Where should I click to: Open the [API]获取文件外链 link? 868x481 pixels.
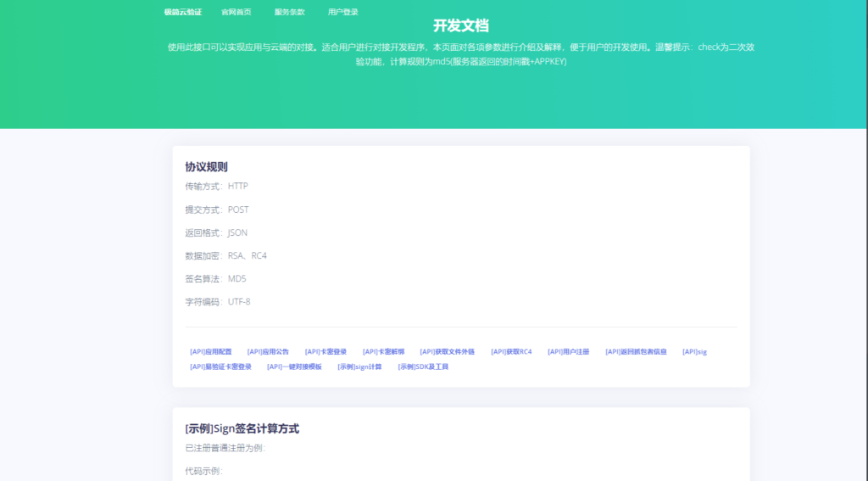tap(448, 352)
